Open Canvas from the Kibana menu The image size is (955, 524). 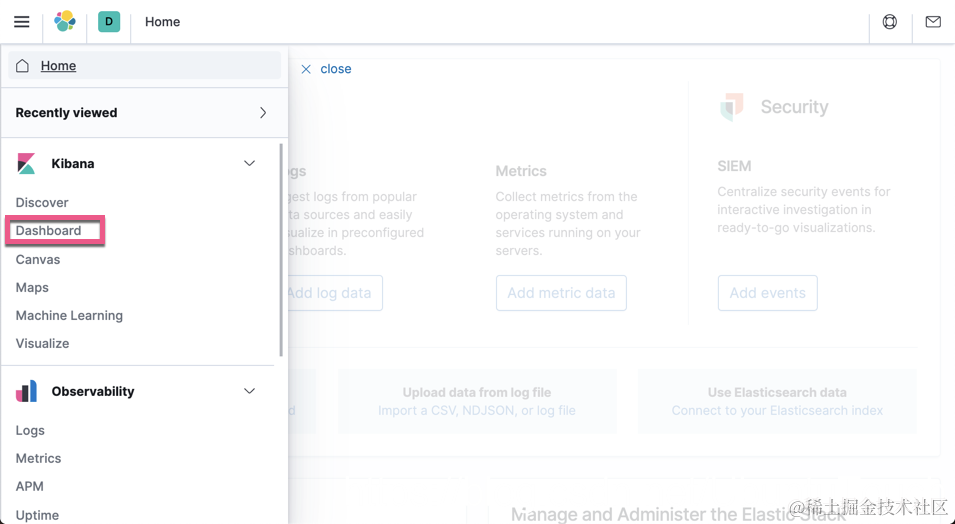pos(38,260)
